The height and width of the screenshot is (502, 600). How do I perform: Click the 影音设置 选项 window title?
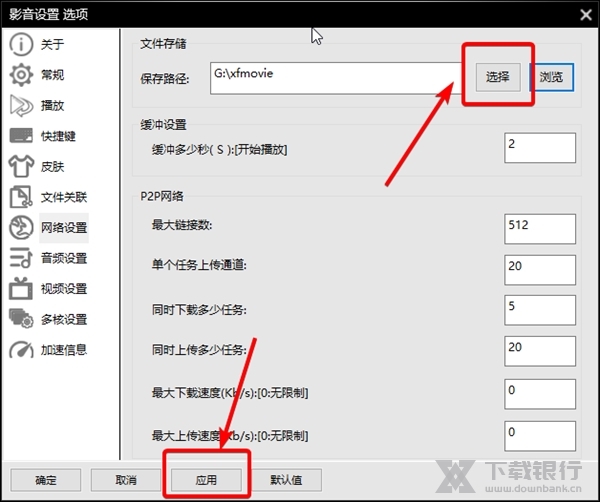click(x=49, y=15)
